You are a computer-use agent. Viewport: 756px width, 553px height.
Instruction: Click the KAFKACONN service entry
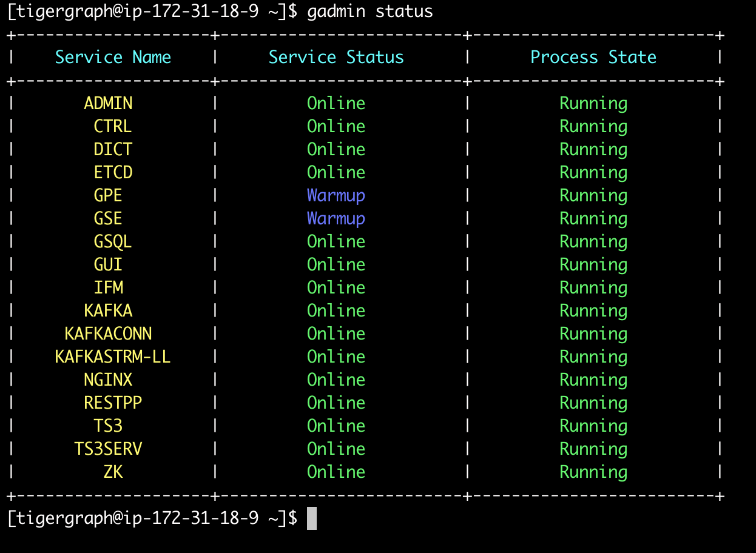tap(113, 333)
